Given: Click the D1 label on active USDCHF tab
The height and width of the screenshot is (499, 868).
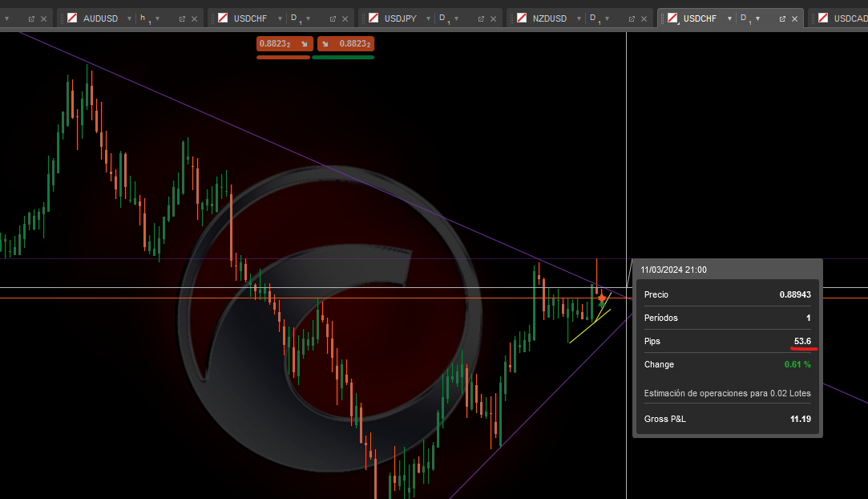Looking at the screenshot, I should click(745, 18).
